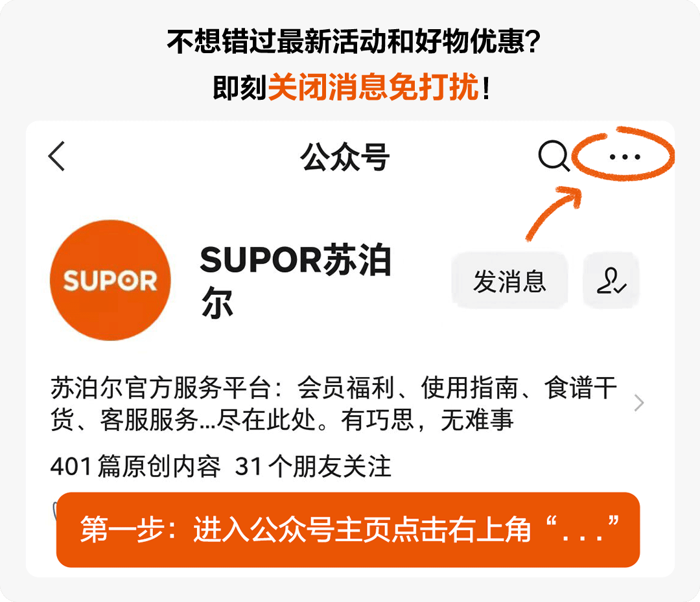Click the 即刻 text before the orange phrase

point(240,87)
